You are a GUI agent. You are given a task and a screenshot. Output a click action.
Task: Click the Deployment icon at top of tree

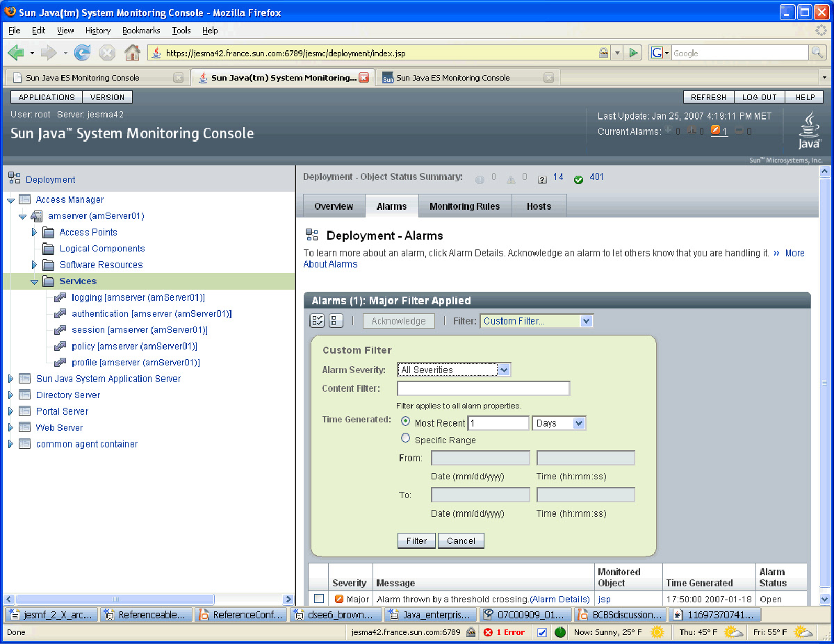[15, 179]
